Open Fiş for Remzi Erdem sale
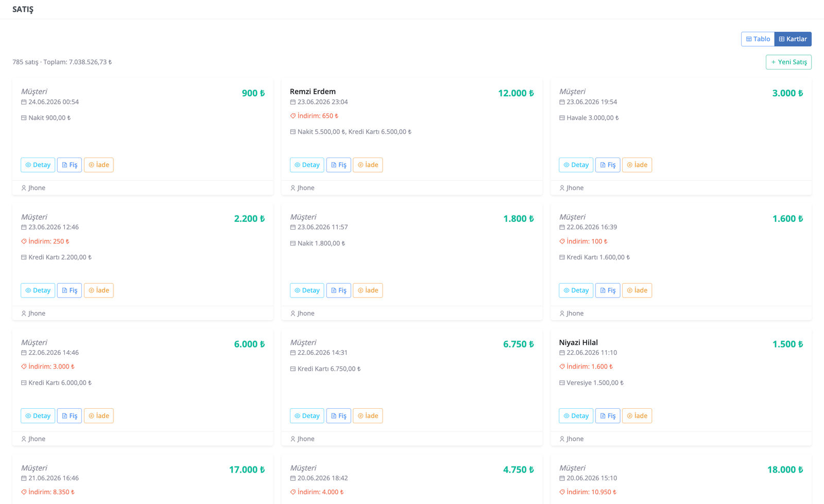Screen dimensions: 824x504 tap(338, 165)
